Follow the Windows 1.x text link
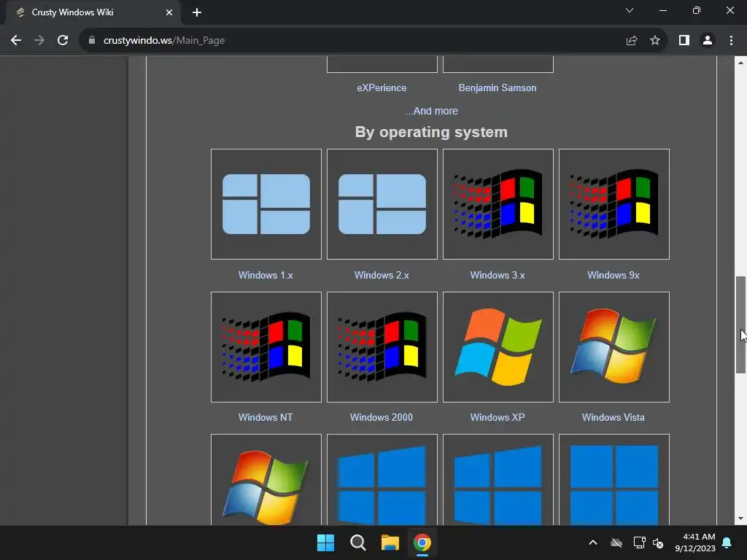747x560 pixels. (x=266, y=275)
